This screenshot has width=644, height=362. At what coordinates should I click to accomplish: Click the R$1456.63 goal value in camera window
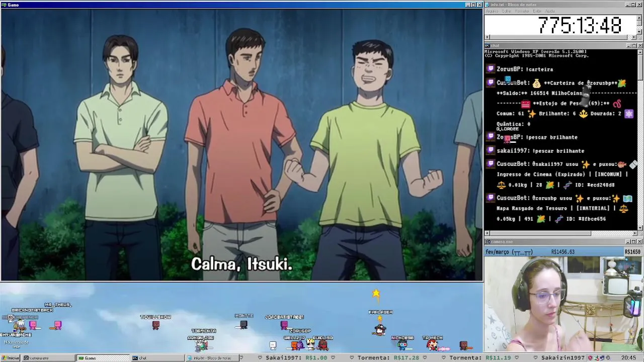pos(562,252)
